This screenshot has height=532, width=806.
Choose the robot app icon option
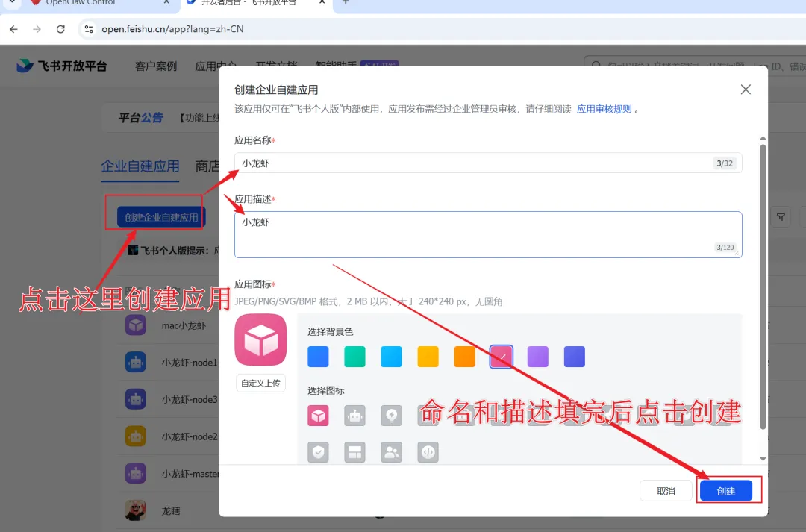click(354, 416)
